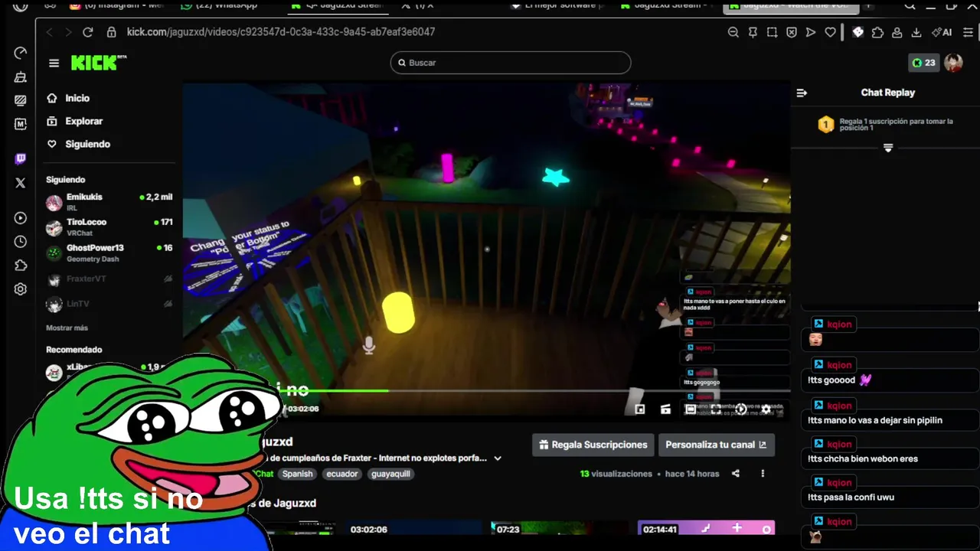Expand the stream title chevron
The image size is (980, 551).
pos(498,458)
